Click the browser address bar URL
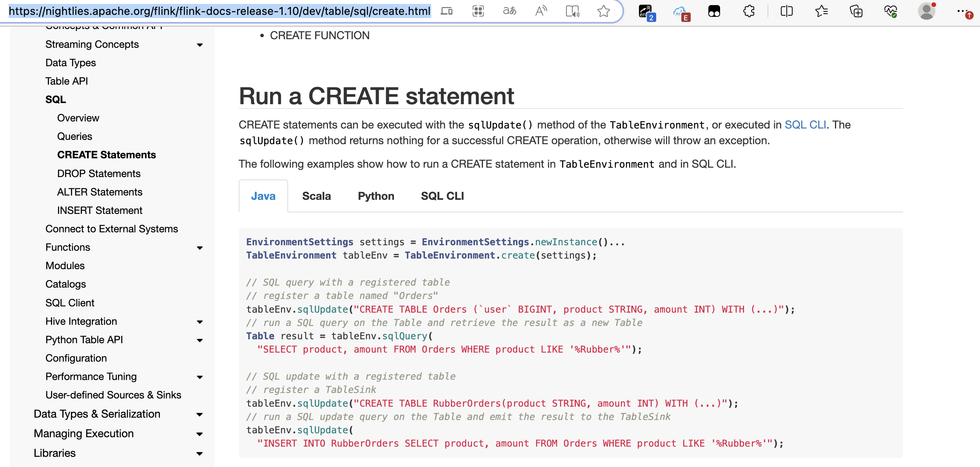This screenshot has width=980, height=467. (220, 11)
